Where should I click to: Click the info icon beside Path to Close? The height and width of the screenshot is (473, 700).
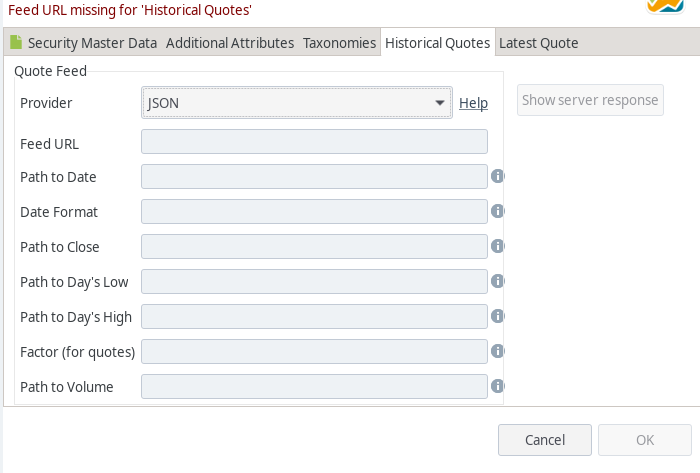(x=497, y=246)
